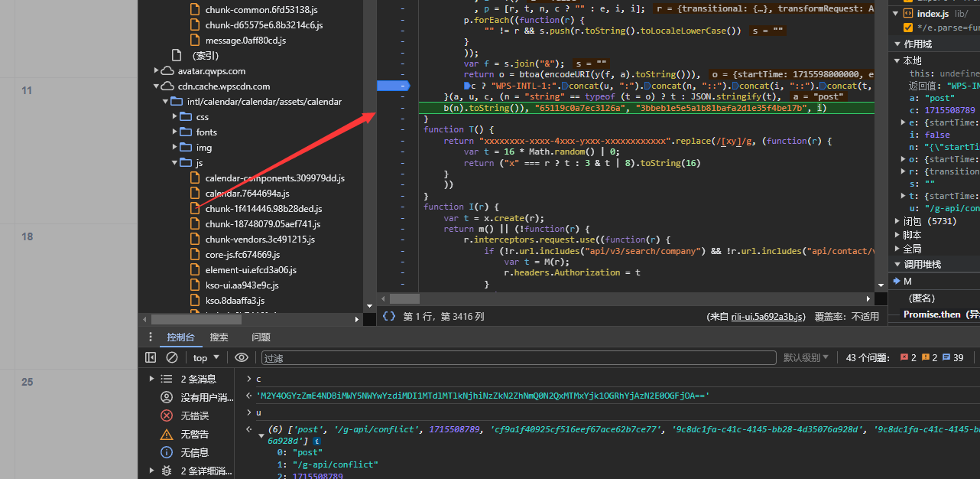Open the top context dropdown

tap(206, 357)
